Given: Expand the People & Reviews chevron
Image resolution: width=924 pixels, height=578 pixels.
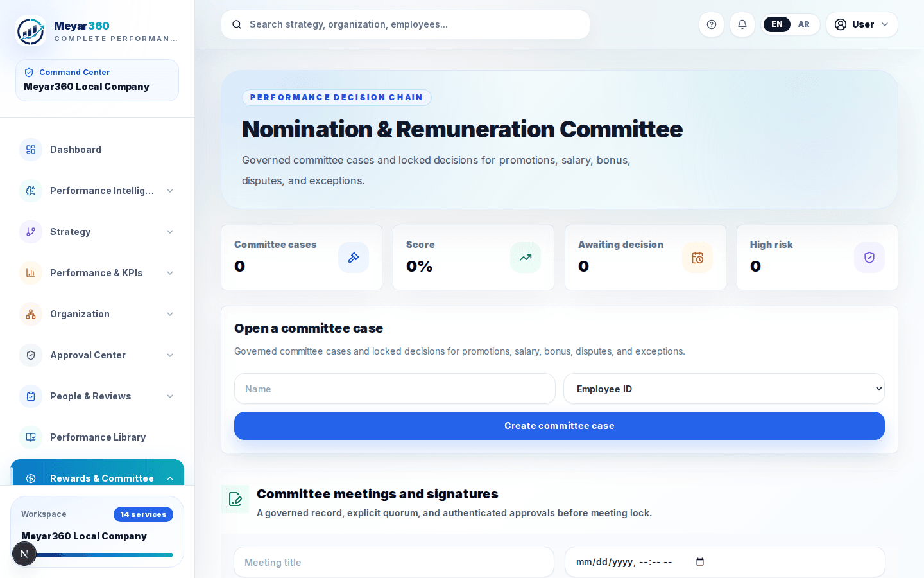Looking at the screenshot, I should coord(170,396).
